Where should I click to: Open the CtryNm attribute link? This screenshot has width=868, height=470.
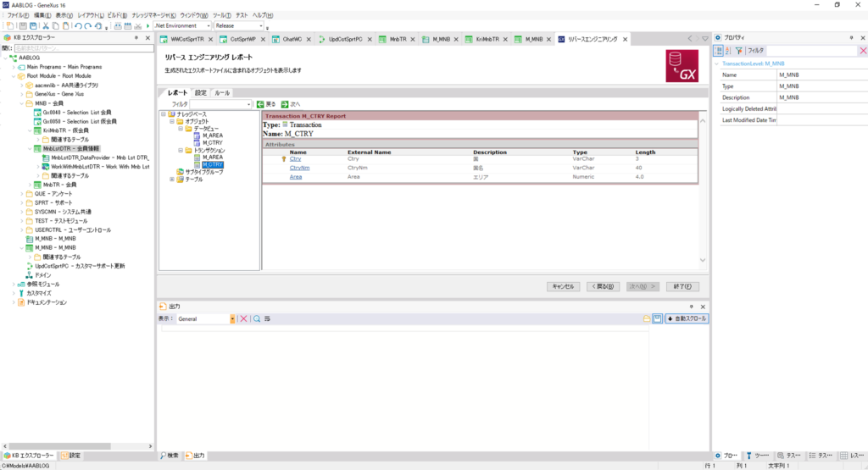point(298,168)
